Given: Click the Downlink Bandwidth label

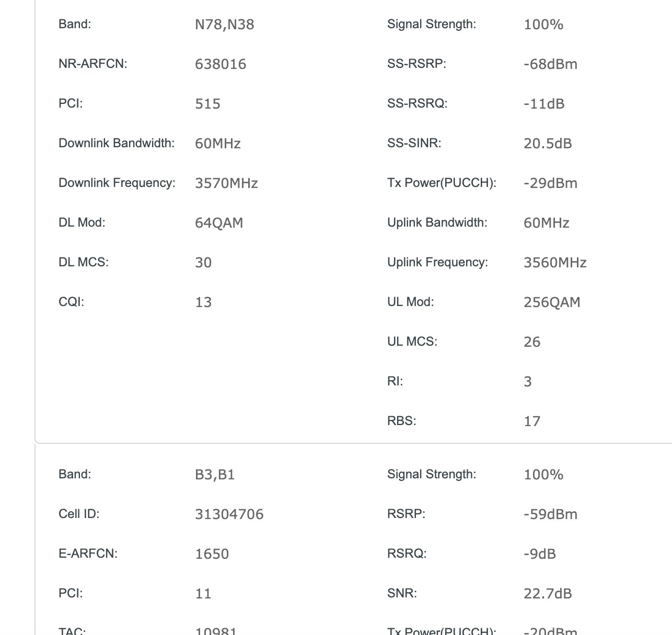Looking at the screenshot, I should [117, 143].
